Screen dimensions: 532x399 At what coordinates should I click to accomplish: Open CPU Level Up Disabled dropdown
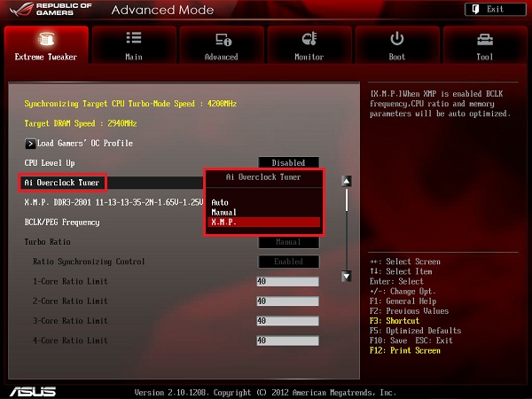coord(288,163)
